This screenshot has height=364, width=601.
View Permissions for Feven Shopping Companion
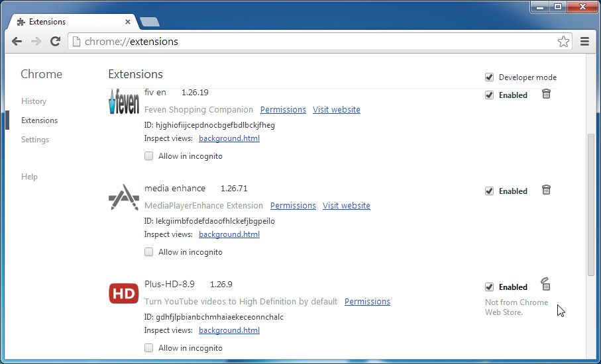coord(283,109)
